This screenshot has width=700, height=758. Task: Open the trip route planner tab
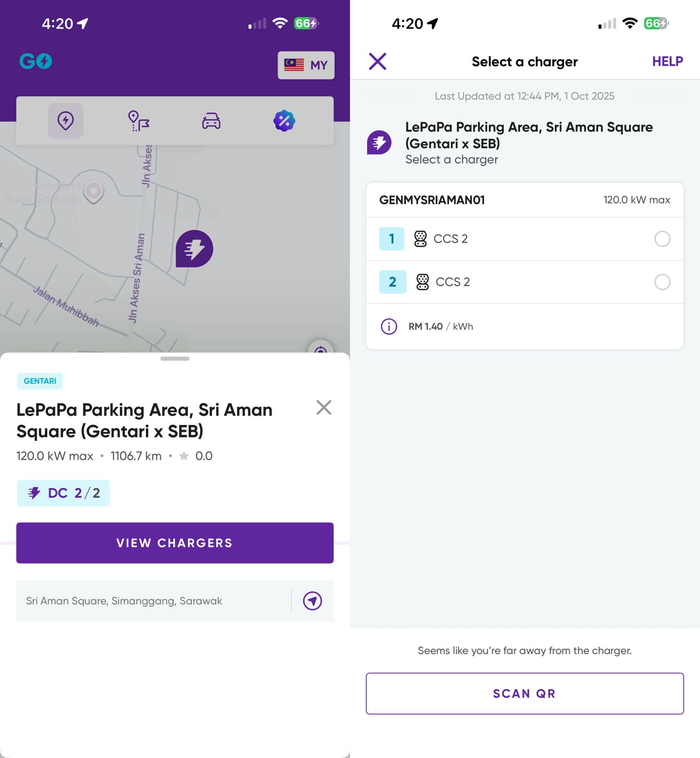click(139, 121)
